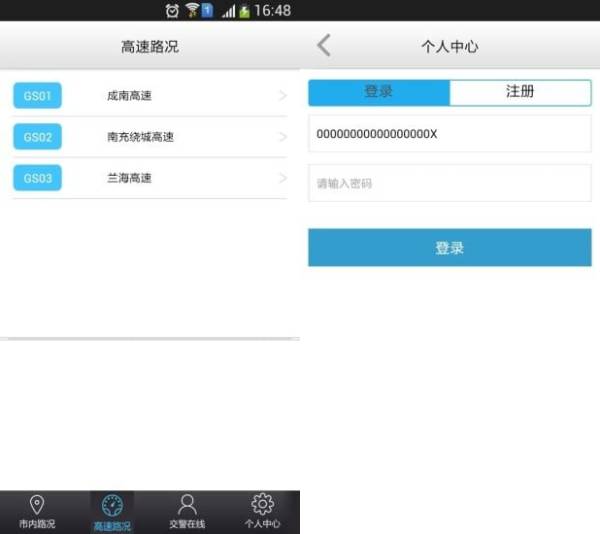
Task: Tap the 16:48 clock in status bar
Action: (x=272, y=11)
